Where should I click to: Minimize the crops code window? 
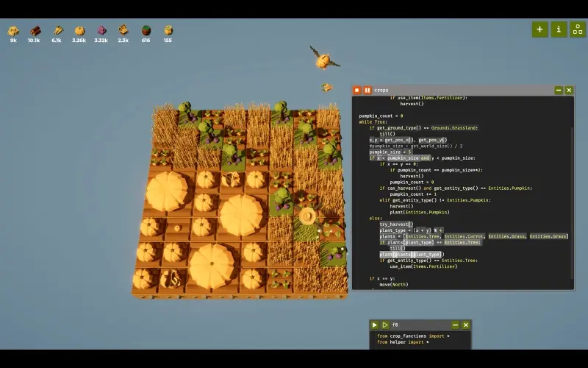pos(558,90)
